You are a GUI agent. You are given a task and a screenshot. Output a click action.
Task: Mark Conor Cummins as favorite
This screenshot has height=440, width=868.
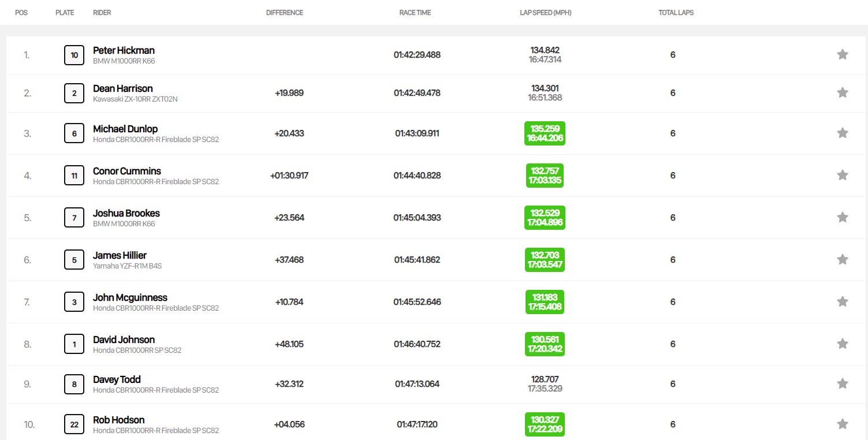tap(842, 176)
